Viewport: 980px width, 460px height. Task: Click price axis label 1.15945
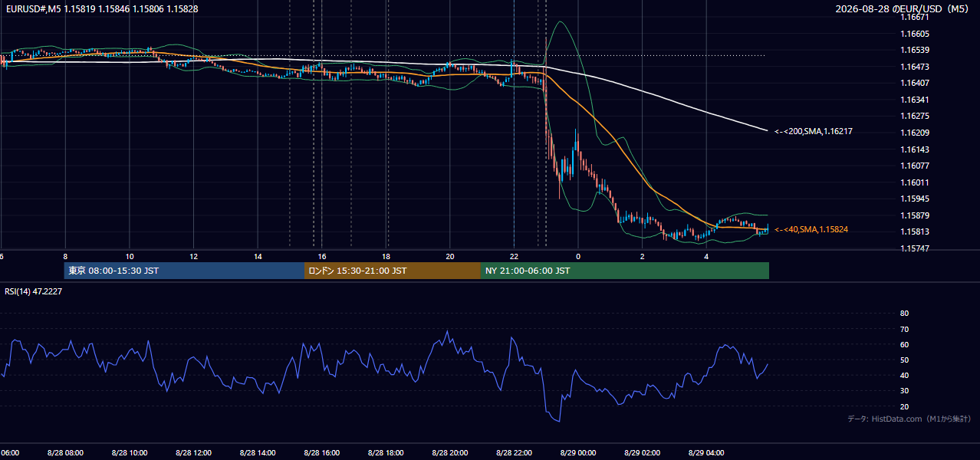[x=914, y=199]
